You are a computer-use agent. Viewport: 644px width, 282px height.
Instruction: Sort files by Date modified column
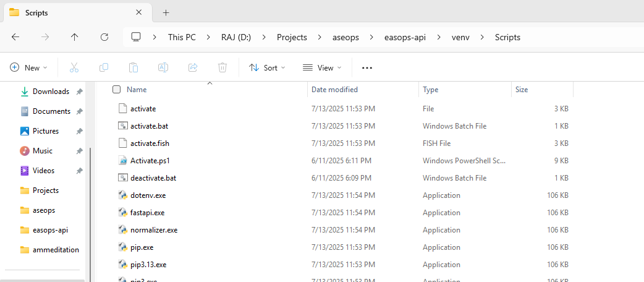coord(334,90)
